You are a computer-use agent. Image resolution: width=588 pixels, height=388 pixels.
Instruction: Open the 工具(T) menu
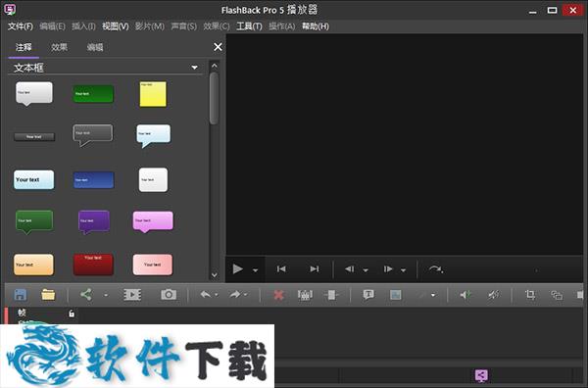coord(249,26)
